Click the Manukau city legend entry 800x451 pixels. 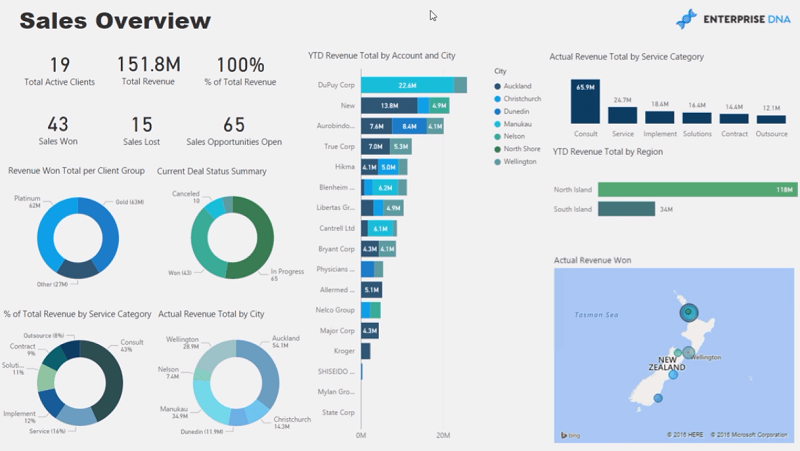[513, 124]
